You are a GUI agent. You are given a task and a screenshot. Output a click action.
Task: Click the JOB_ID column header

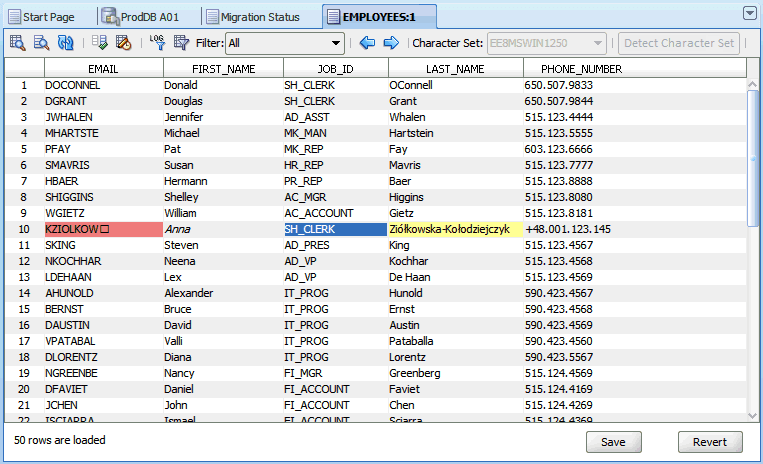[x=336, y=69]
